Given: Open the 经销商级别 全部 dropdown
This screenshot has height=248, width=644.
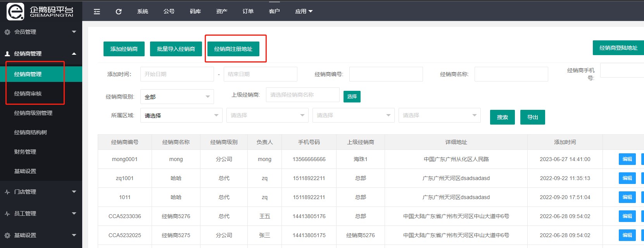Looking at the screenshot, I should (x=177, y=97).
